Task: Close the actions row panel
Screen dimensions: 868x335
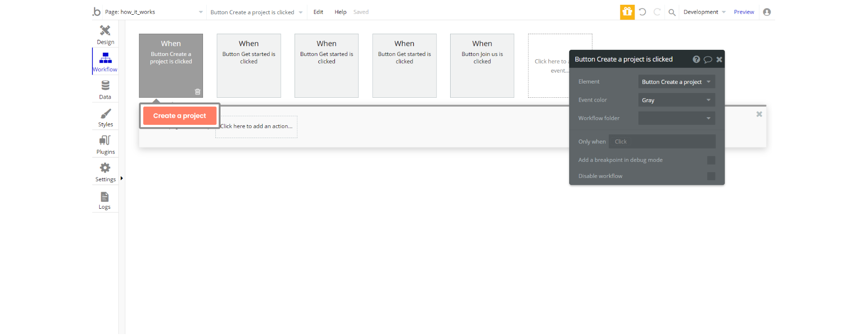Action: 759,114
